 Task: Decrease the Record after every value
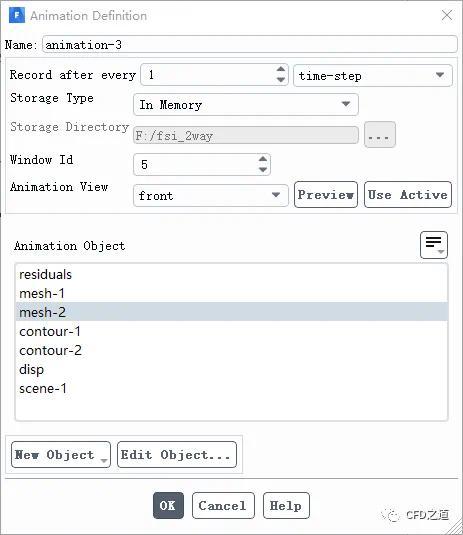coord(280,80)
